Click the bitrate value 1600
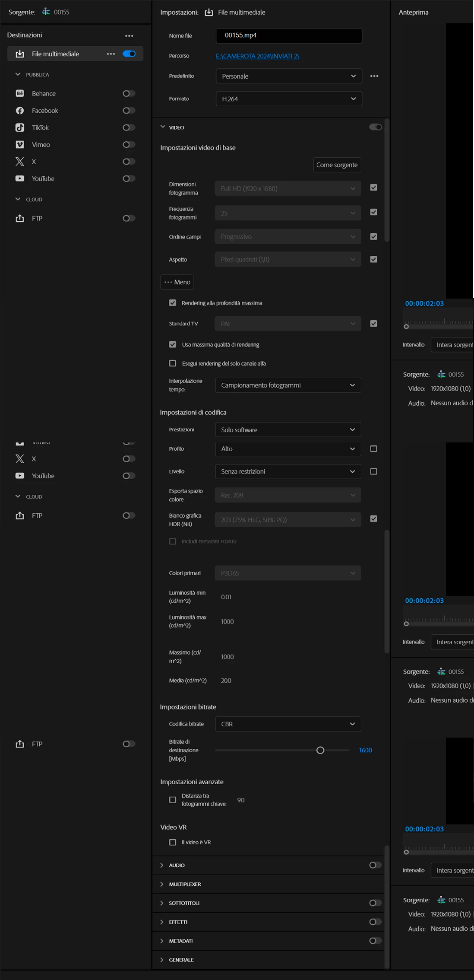The image size is (474, 980). [365, 750]
